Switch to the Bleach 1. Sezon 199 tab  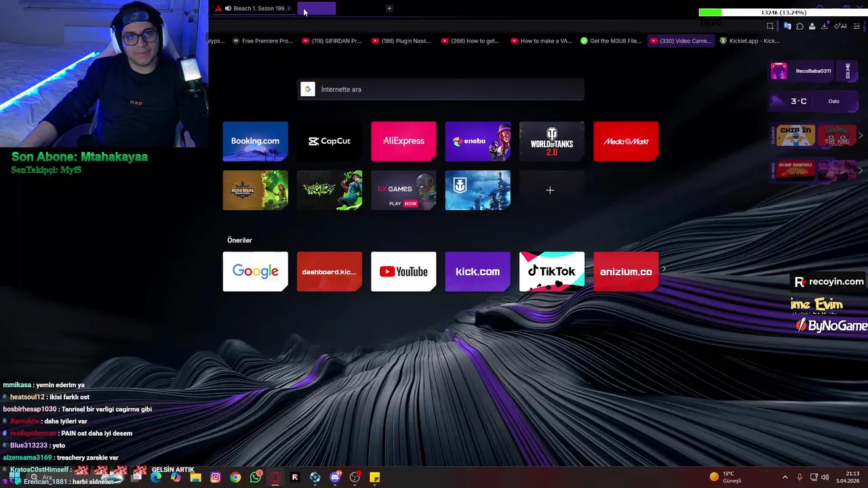(254, 8)
